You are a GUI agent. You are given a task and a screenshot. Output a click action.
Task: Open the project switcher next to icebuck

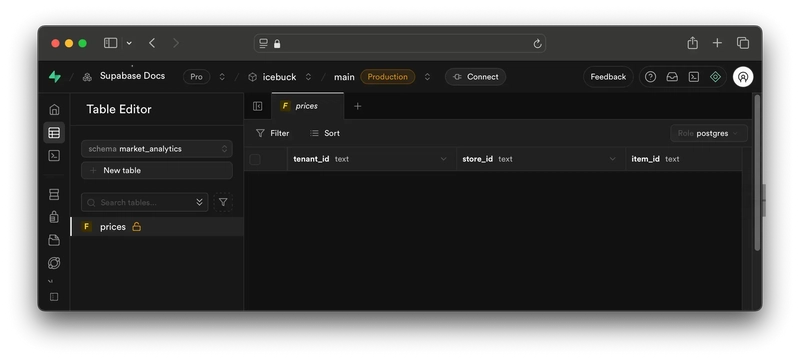click(x=308, y=77)
